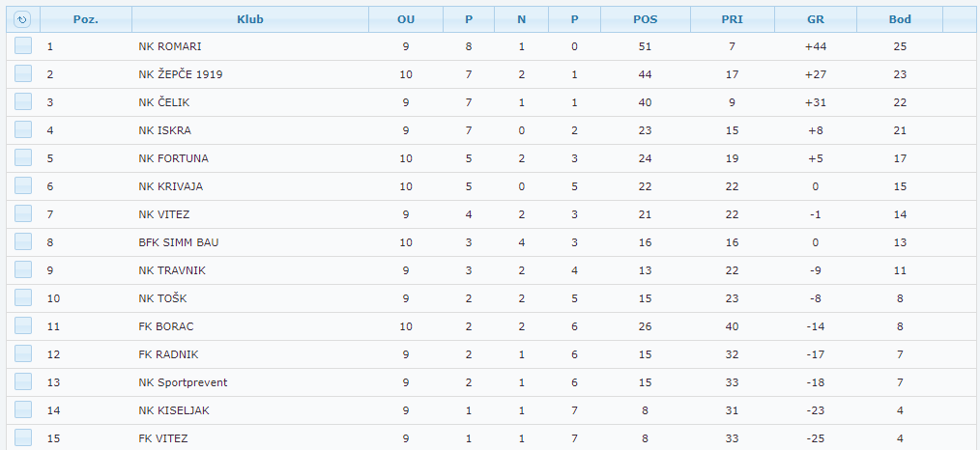Screen dimensions: 980x450
Task: Sort standings by PRI column
Action: click(x=732, y=19)
